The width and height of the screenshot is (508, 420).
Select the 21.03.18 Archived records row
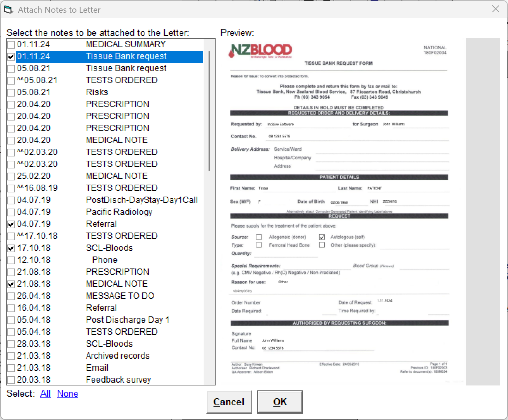[x=110, y=356]
